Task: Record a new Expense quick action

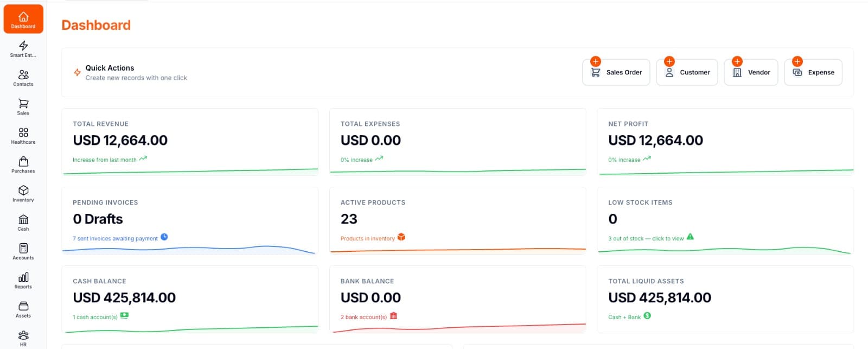Action: point(813,72)
